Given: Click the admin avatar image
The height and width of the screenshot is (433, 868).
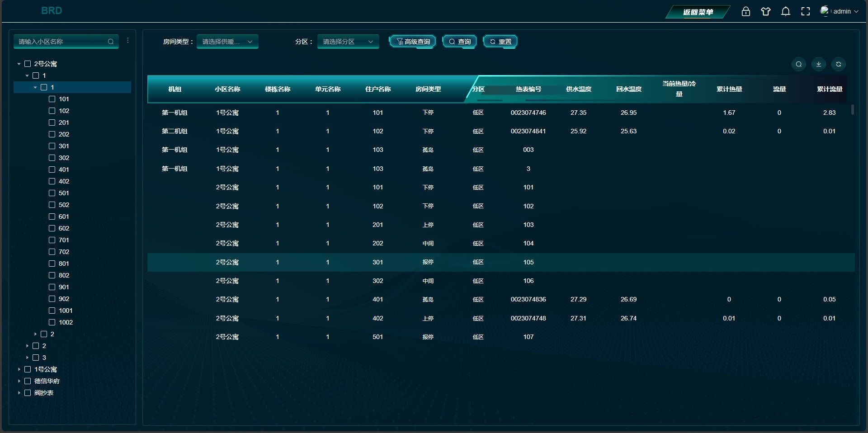Looking at the screenshot, I should [825, 11].
